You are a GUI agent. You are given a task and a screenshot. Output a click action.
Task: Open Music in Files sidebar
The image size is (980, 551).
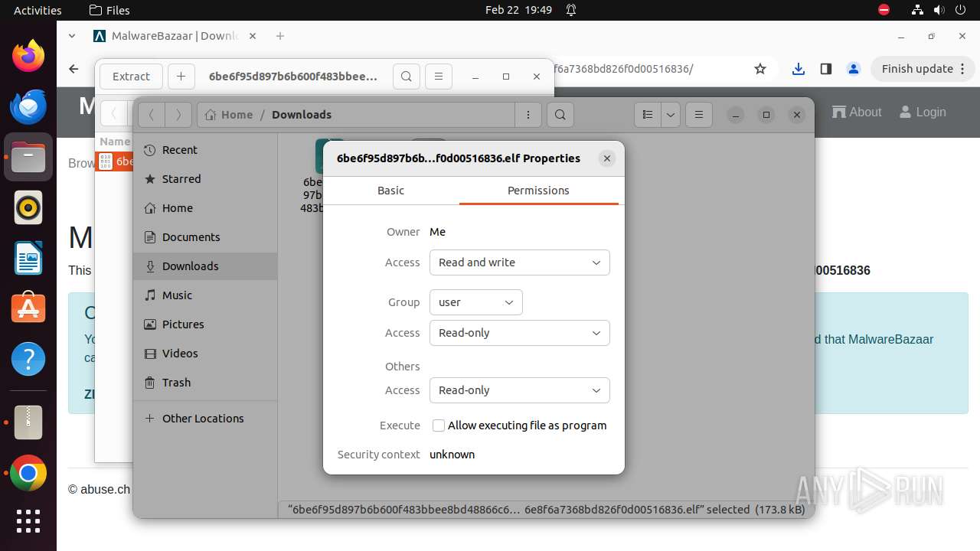click(205, 295)
